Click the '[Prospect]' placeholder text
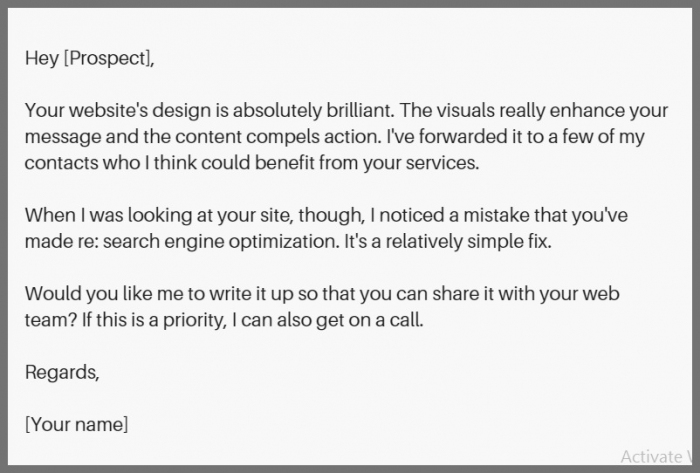 coord(109,58)
